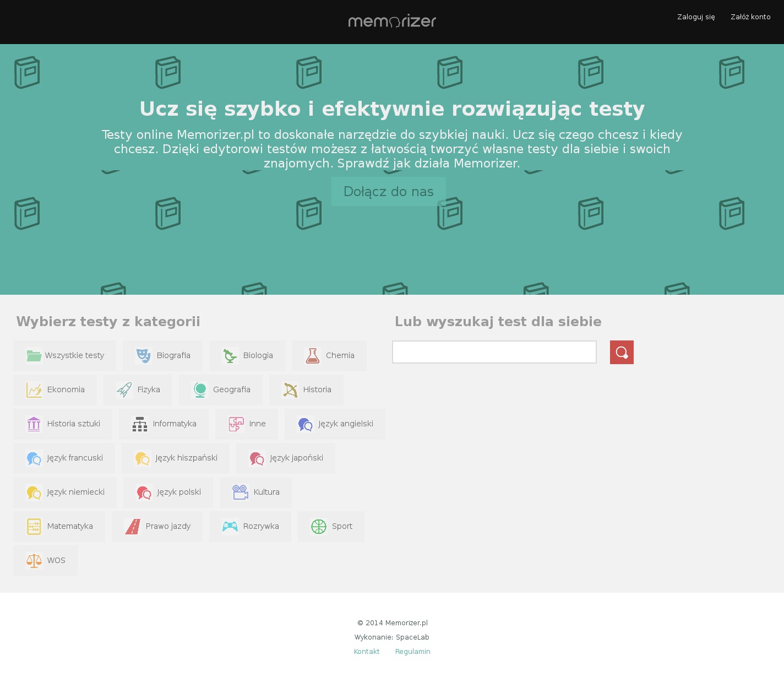
Task: Open the Zaloguj się login link
Action: click(x=696, y=17)
